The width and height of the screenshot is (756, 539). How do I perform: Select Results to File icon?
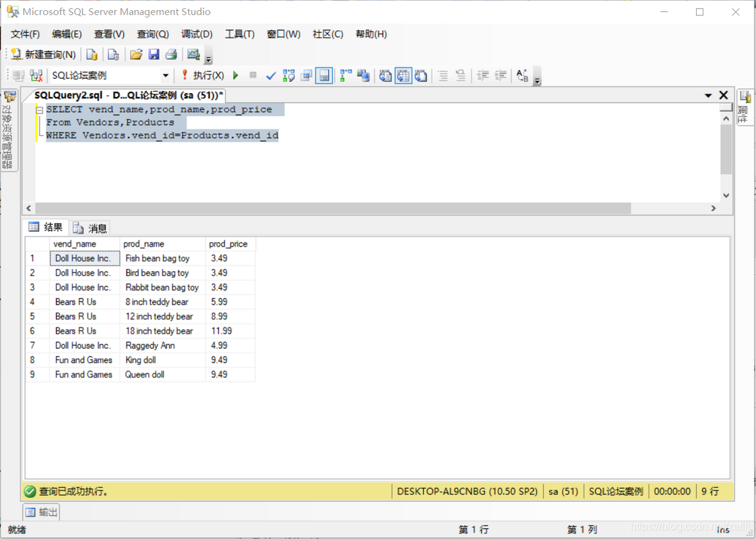tap(421, 75)
